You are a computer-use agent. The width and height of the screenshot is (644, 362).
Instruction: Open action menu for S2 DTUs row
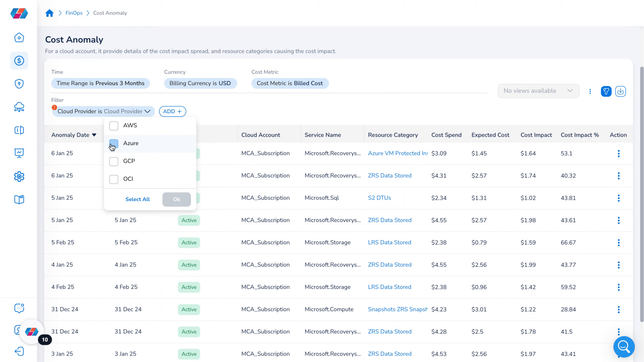pyautogui.click(x=619, y=198)
